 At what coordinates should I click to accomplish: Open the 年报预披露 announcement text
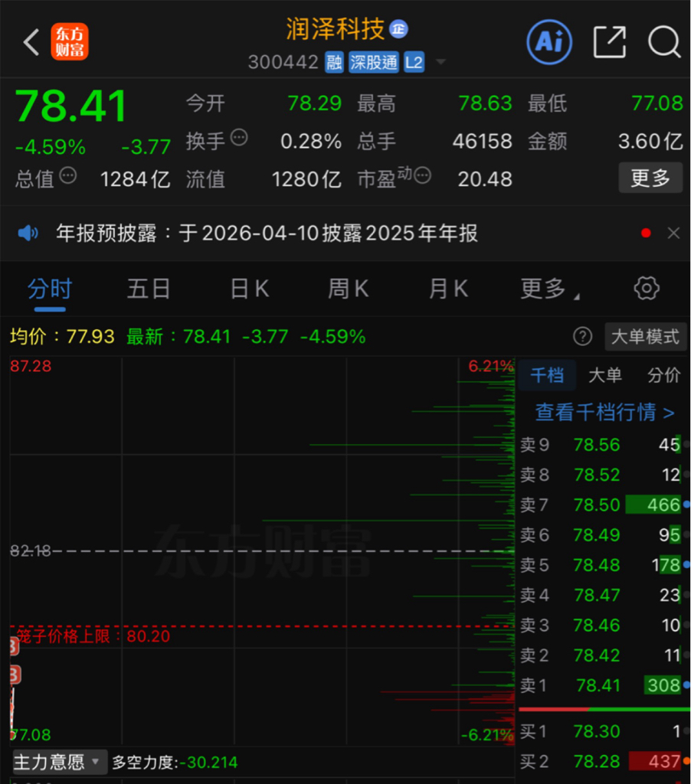(267, 234)
